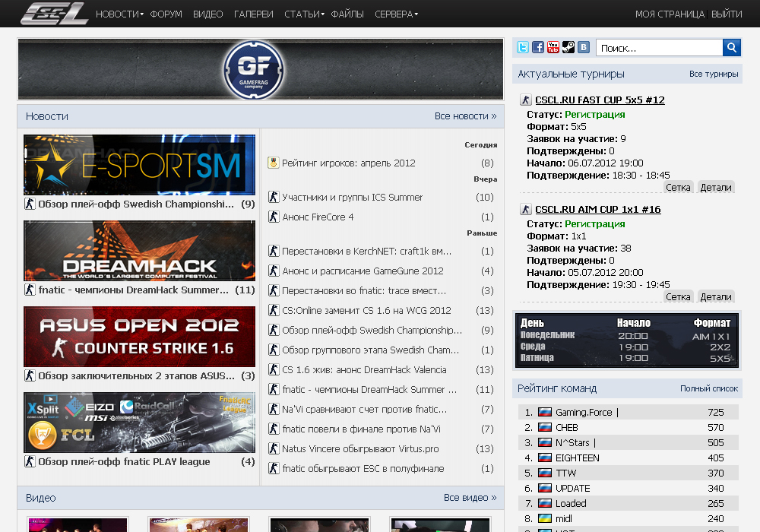Select team TTW in rating list
The height and width of the screenshot is (532, 760).
coord(565,473)
